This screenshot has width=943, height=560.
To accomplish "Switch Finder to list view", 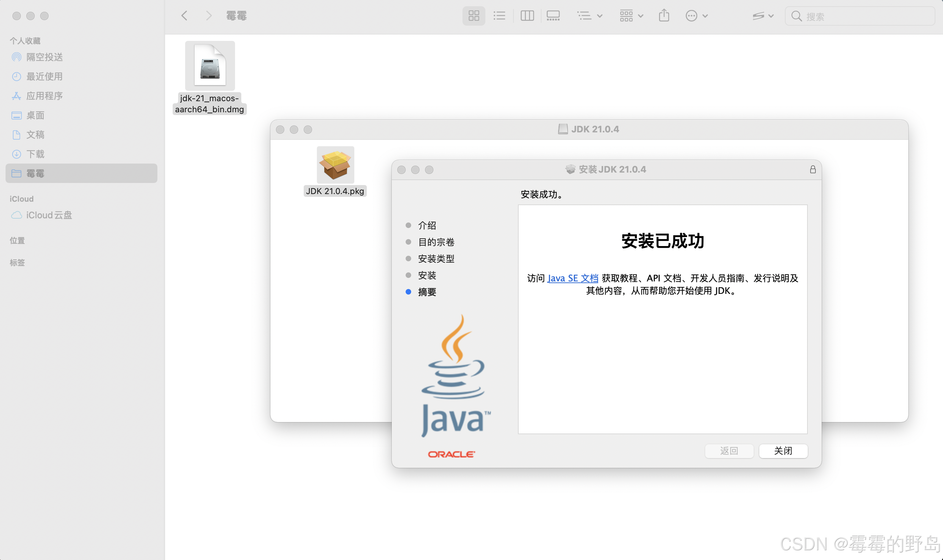I will pos(499,16).
